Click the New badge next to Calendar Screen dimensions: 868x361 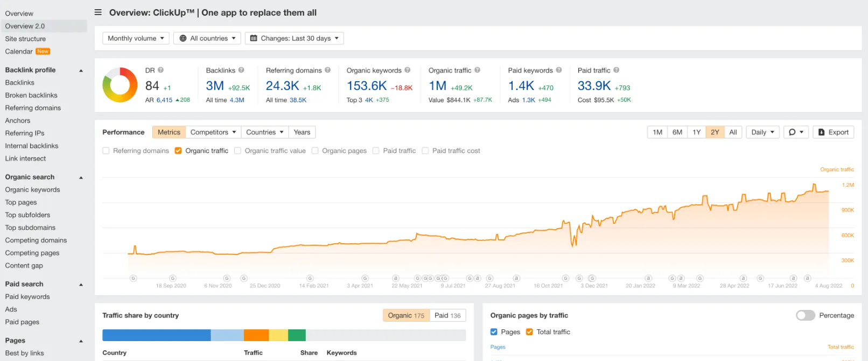click(x=43, y=52)
